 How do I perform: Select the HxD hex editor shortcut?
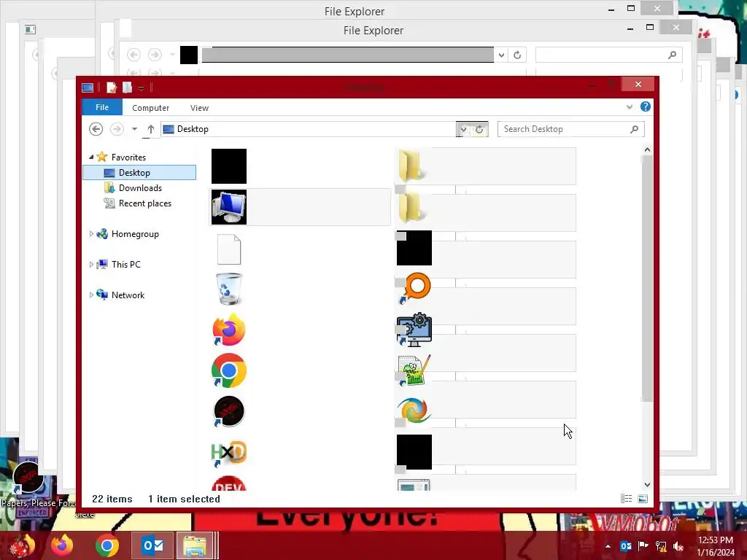click(229, 452)
